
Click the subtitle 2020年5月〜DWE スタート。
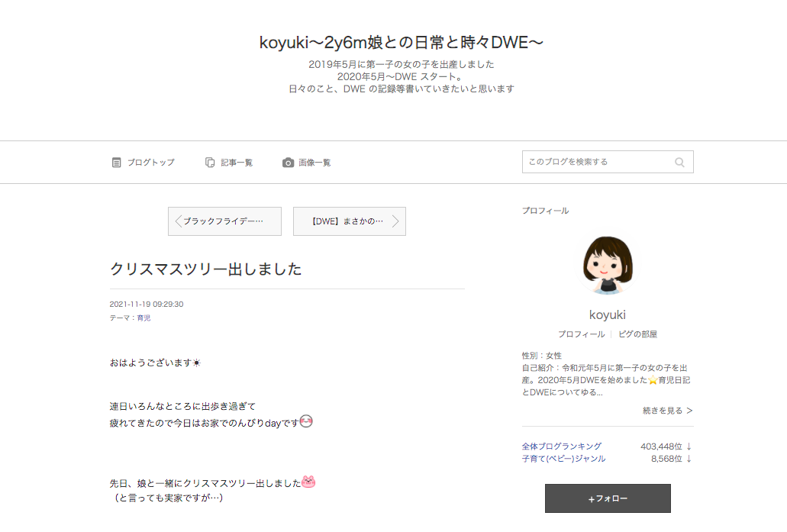(x=400, y=77)
